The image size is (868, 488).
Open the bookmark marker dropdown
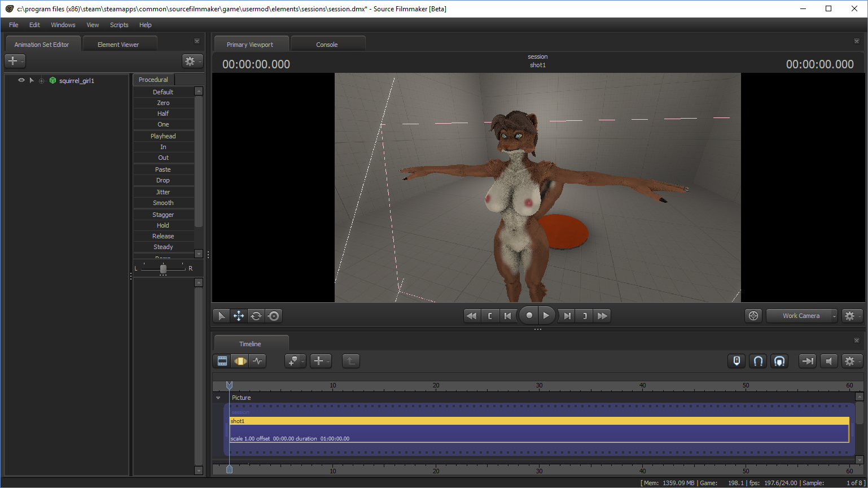point(295,361)
